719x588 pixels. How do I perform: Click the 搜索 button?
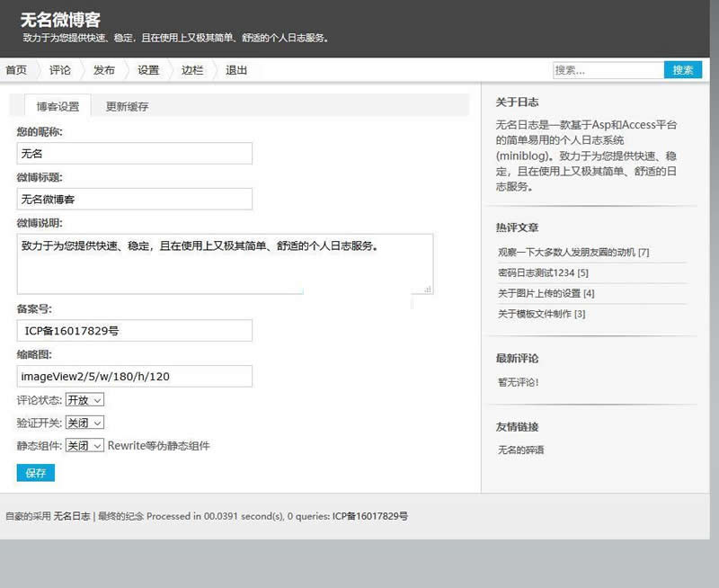coord(683,70)
